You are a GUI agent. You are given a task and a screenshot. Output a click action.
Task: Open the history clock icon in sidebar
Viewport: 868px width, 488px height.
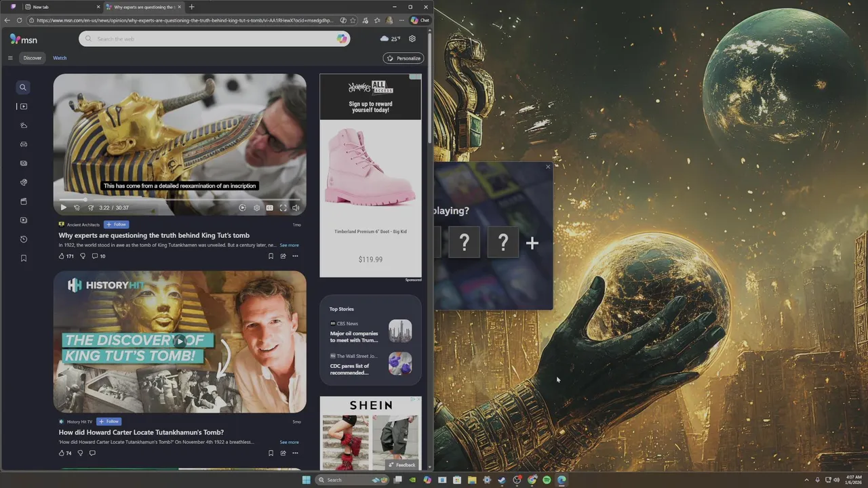click(x=23, y=239)
